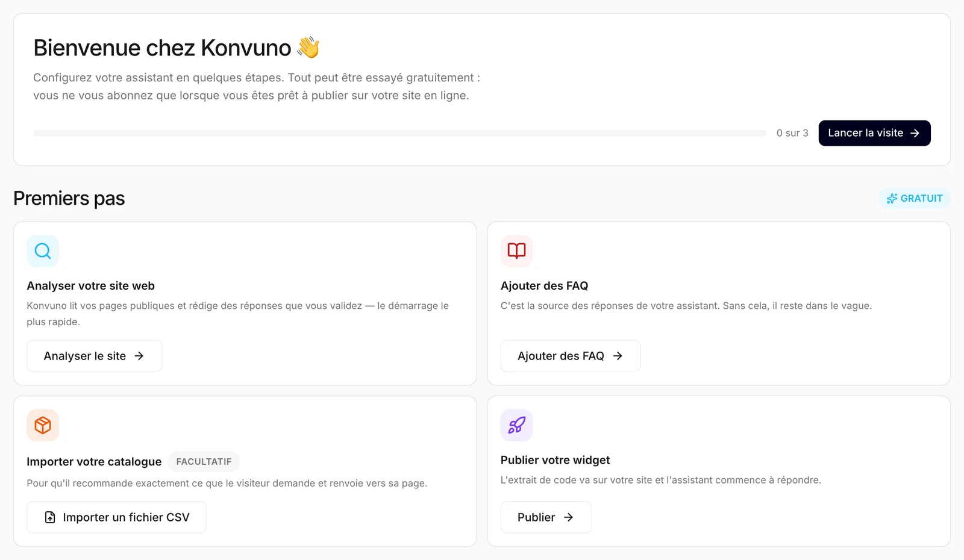This screenshot has height=560, width=964.
Task: Click the FACULTATIF badge
Action: 204,461
